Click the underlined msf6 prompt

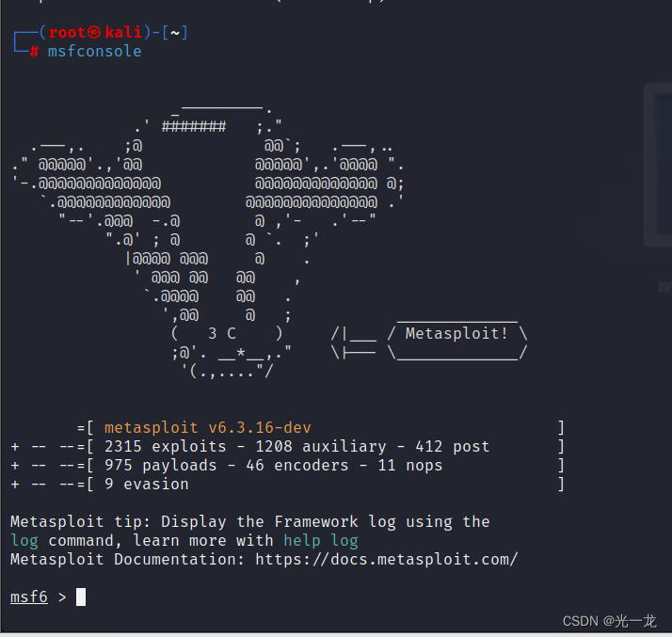[x=29, y=597]
